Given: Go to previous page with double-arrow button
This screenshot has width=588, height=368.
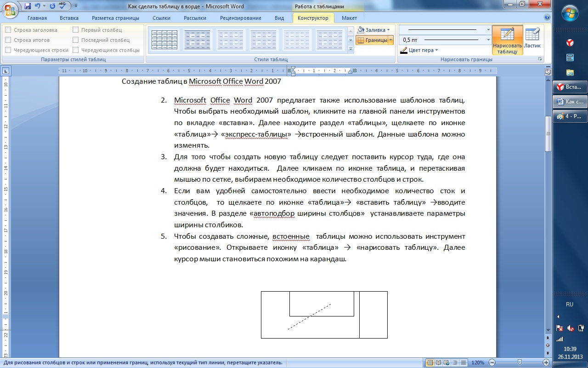Looking at the screenshot, I should click(548, 338).
